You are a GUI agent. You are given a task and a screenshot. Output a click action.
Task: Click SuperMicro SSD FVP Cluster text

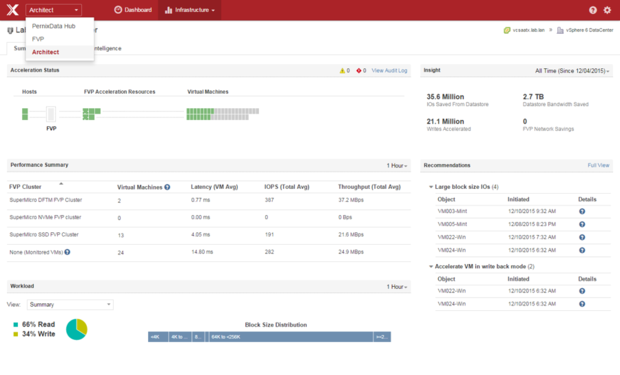pyautogui.click(x=44, y=235)
